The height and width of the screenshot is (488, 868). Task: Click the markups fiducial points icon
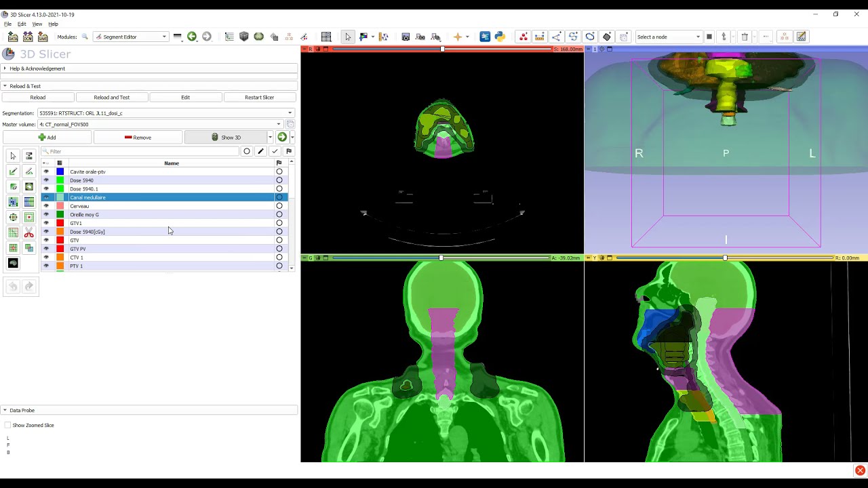click(x=523, y=37)
